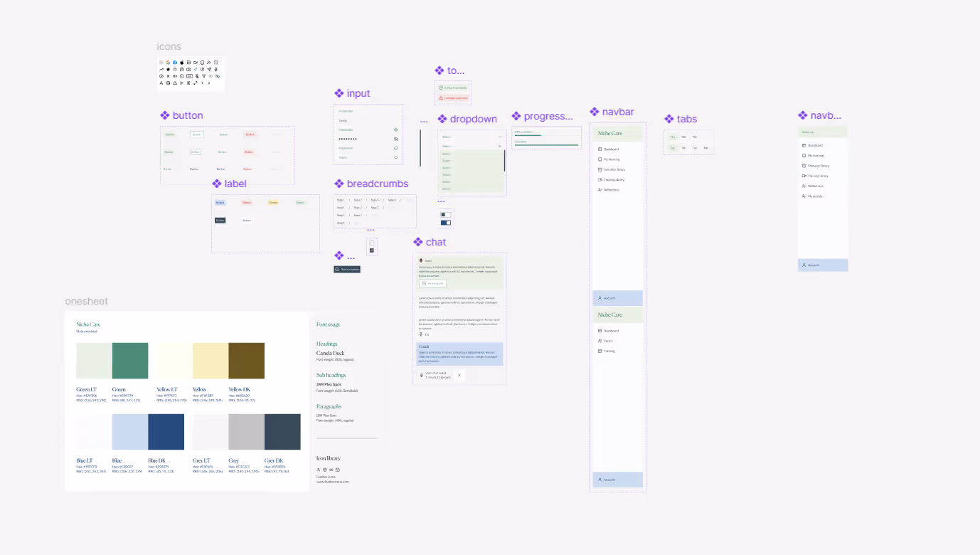Click the search magnifier icon in input component
The height and width of the screenshot is (555, 980).
(x=396, y=157)
